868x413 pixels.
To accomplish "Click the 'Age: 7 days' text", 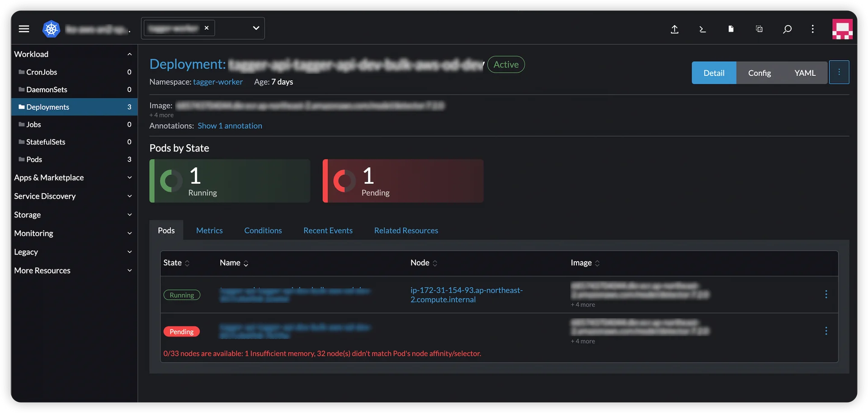I will 274,82.
